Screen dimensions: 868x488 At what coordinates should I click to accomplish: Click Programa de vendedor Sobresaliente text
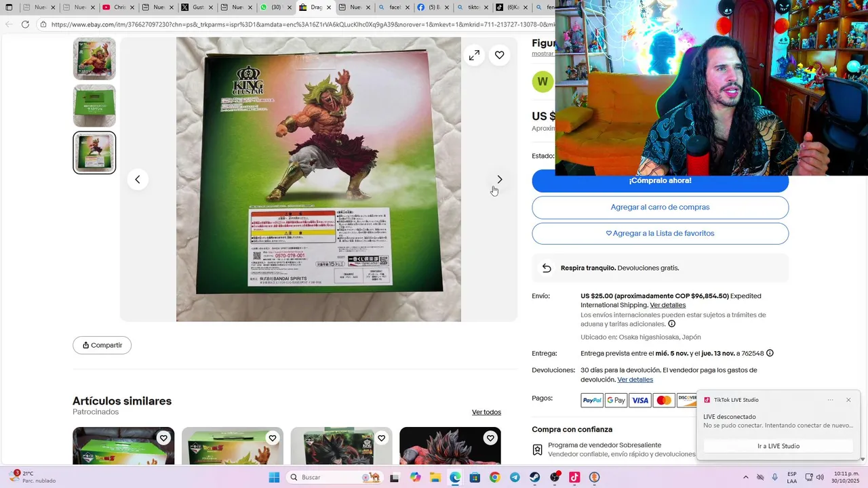click(x=604, y=445)
